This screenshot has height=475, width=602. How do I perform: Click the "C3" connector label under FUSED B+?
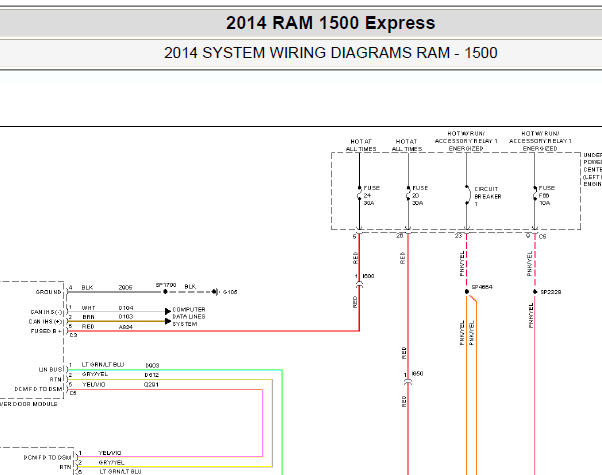coord(73,335)
